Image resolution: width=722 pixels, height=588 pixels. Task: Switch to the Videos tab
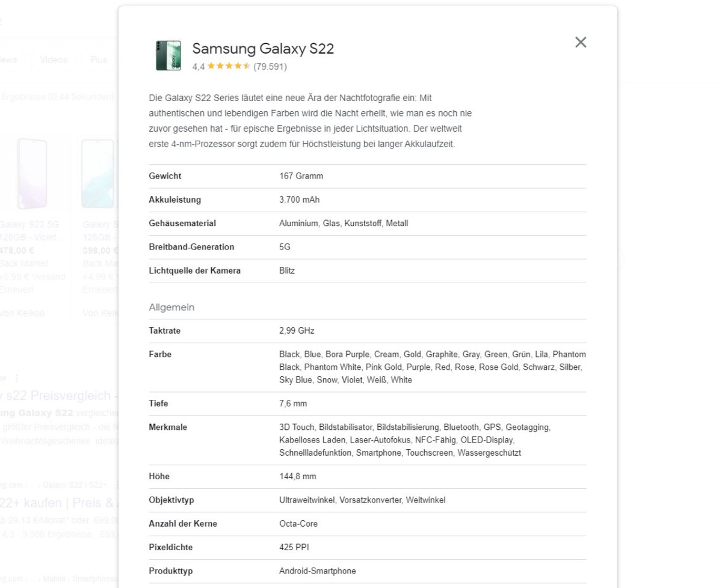click(53, 60)
